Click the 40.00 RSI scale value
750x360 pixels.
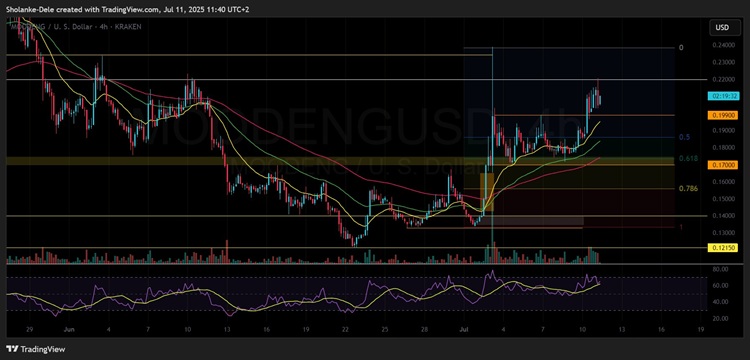pos(720,302)
